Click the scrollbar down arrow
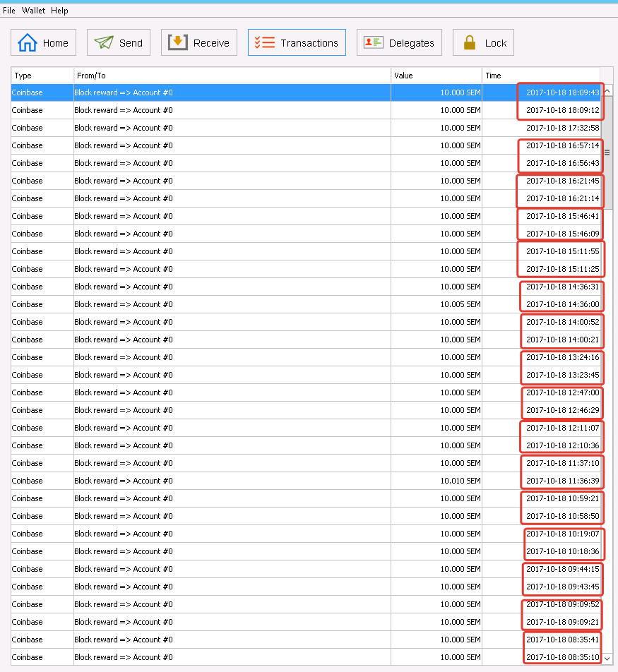618x672 pixels. point(607,659)
